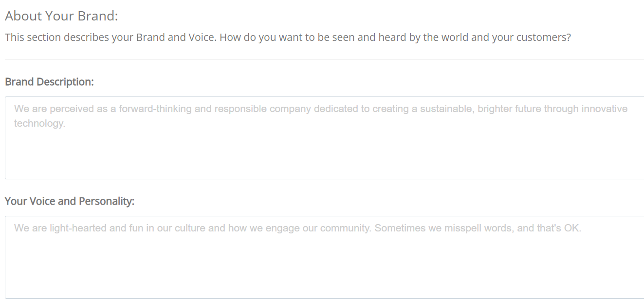Click the horizontal divider under the intro text

[321, 59]
